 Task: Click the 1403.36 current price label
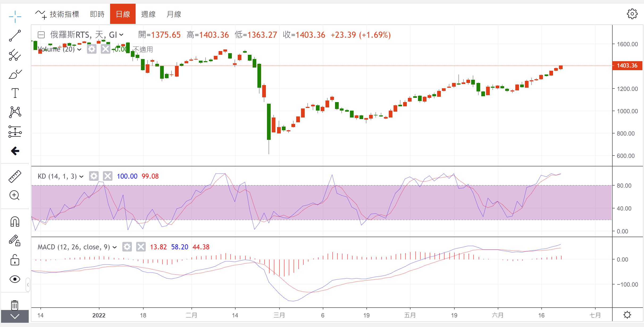pyautogui.click(x=627, y=66)
